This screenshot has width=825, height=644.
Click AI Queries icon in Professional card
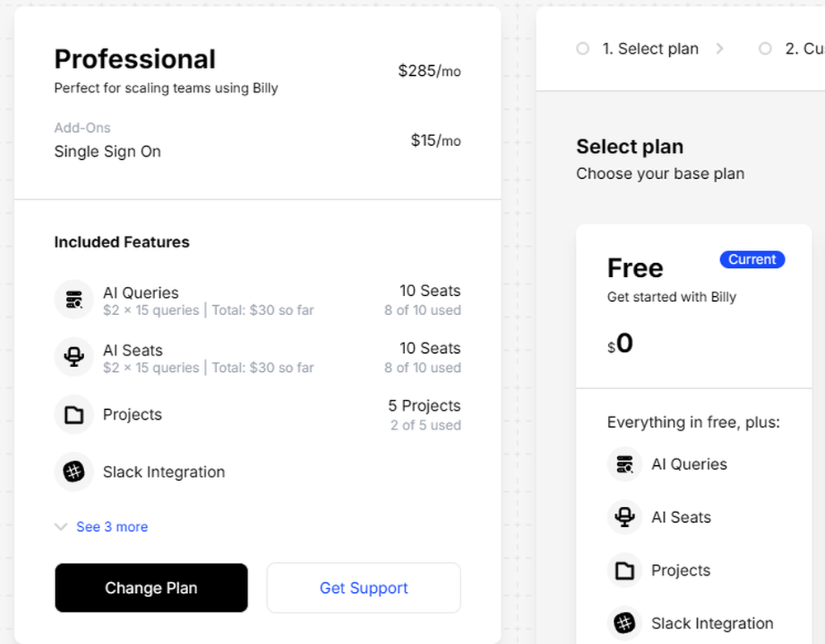point(74,299)
